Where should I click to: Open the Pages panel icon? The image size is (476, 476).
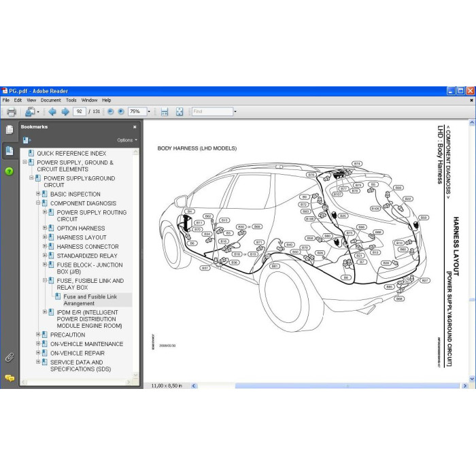tap(10, 130)
